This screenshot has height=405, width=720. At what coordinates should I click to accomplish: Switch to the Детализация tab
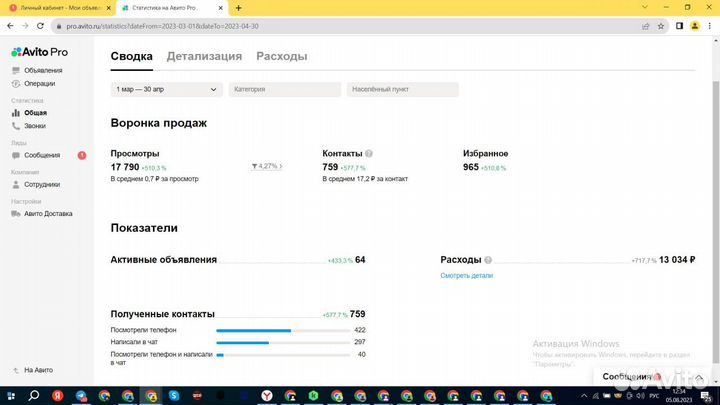coord(204,56)
